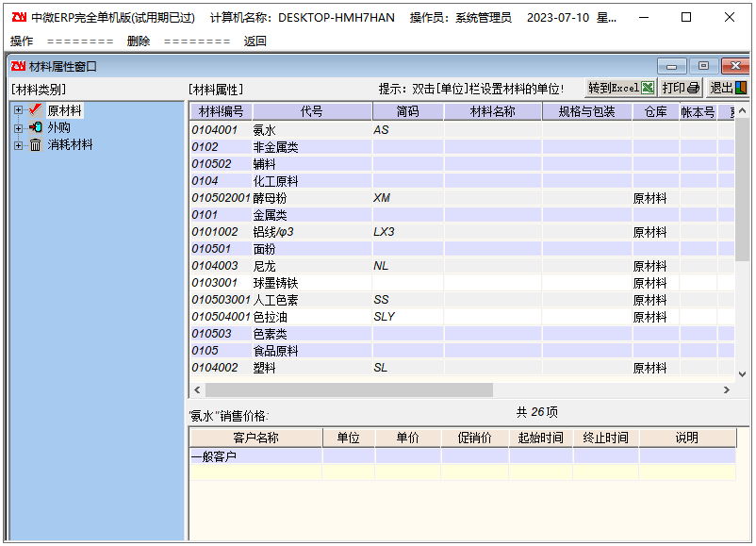Click the 促销价 column header

pyautogui.click(x=475, y=438)
